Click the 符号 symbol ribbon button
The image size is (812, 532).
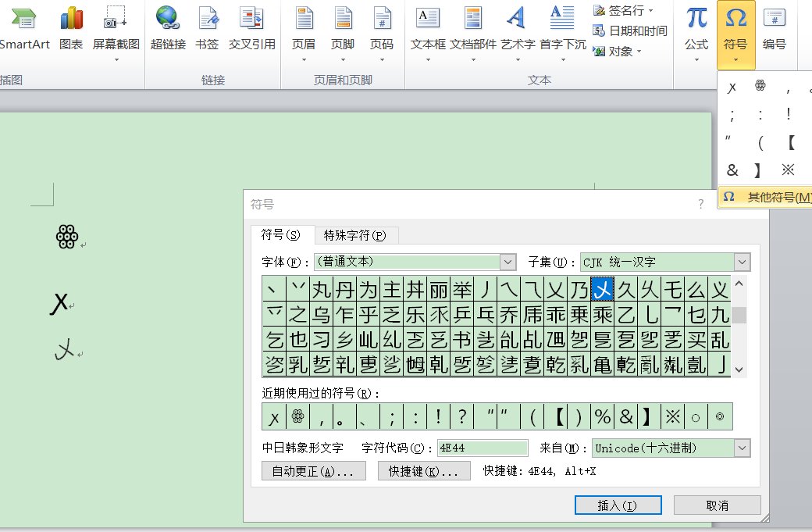[x=735, y=34]
